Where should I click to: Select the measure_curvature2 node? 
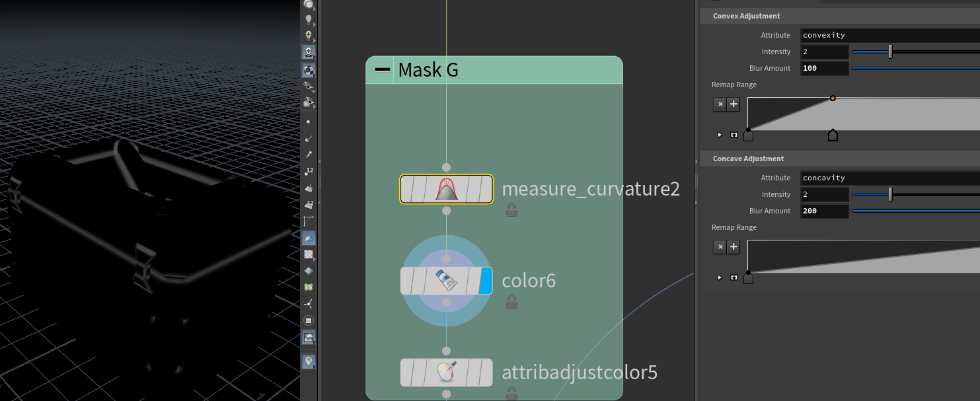pos(446,189)
